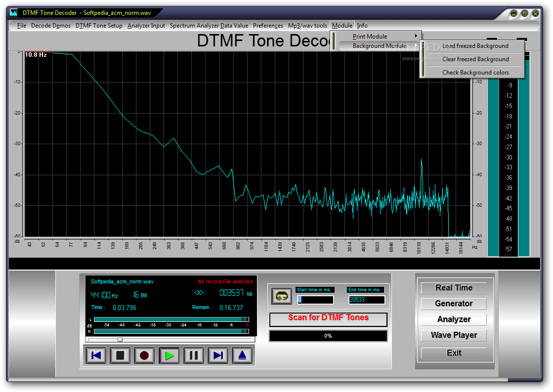
Task: Click the Exit button
Action: point(454,353)
